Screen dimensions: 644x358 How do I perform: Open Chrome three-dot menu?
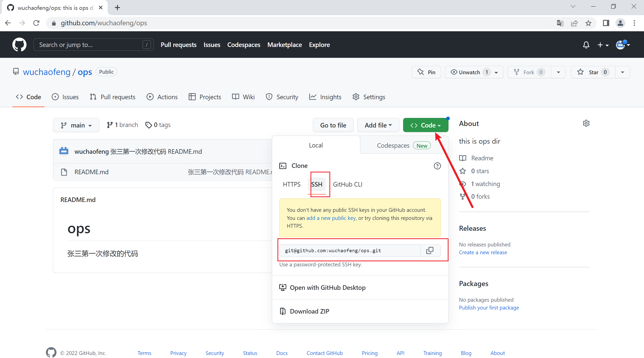point(634,23)
